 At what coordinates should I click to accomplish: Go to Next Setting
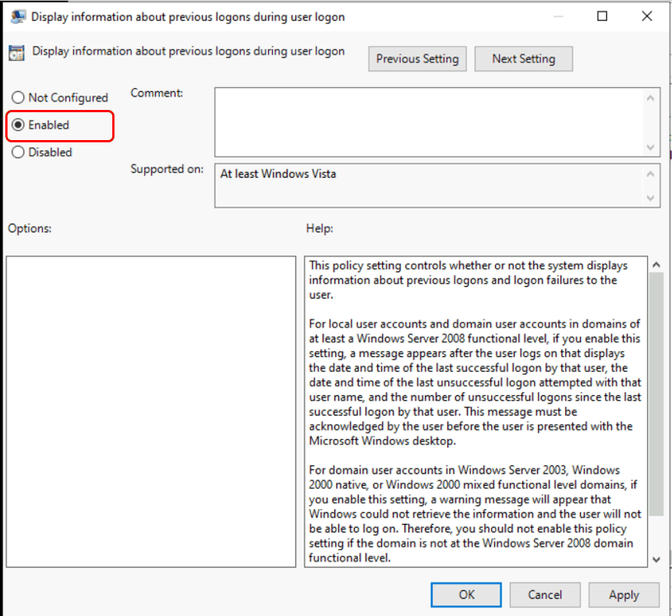point(524,59)
